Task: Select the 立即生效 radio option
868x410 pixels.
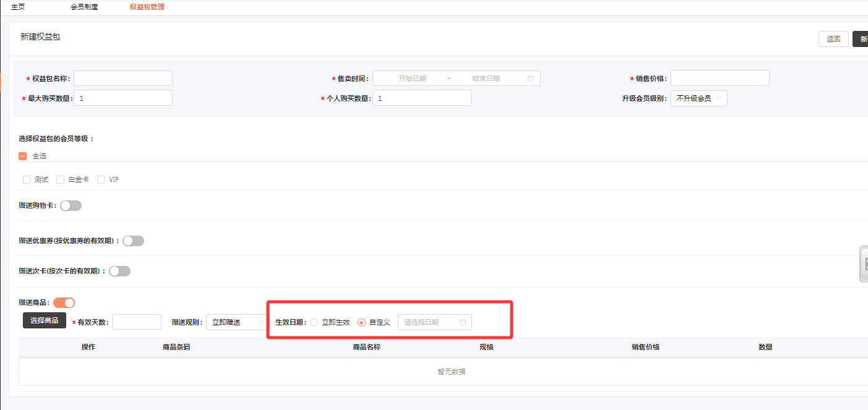Action: point(314,322)
